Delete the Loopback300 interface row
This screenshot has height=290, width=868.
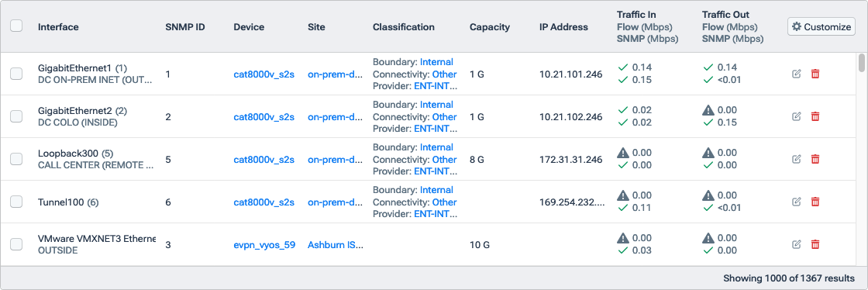point(815,159)
